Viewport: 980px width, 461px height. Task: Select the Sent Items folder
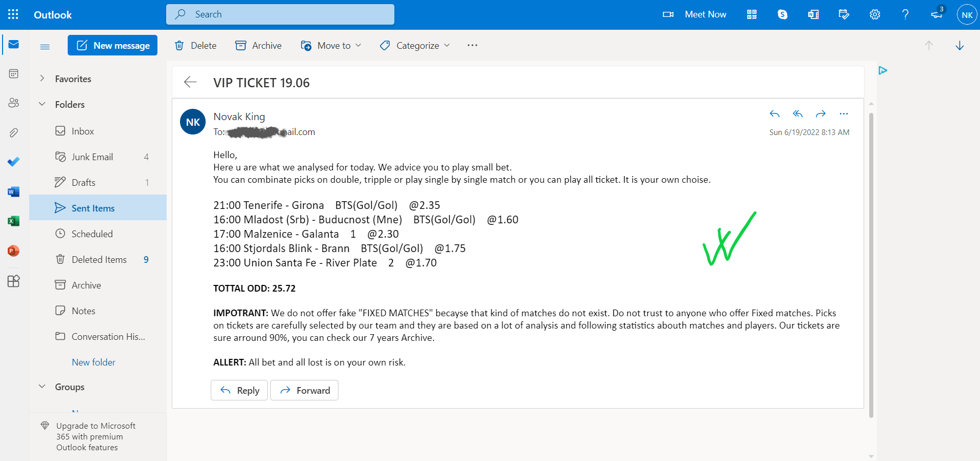pyautogui.click(x=98, y=207)
